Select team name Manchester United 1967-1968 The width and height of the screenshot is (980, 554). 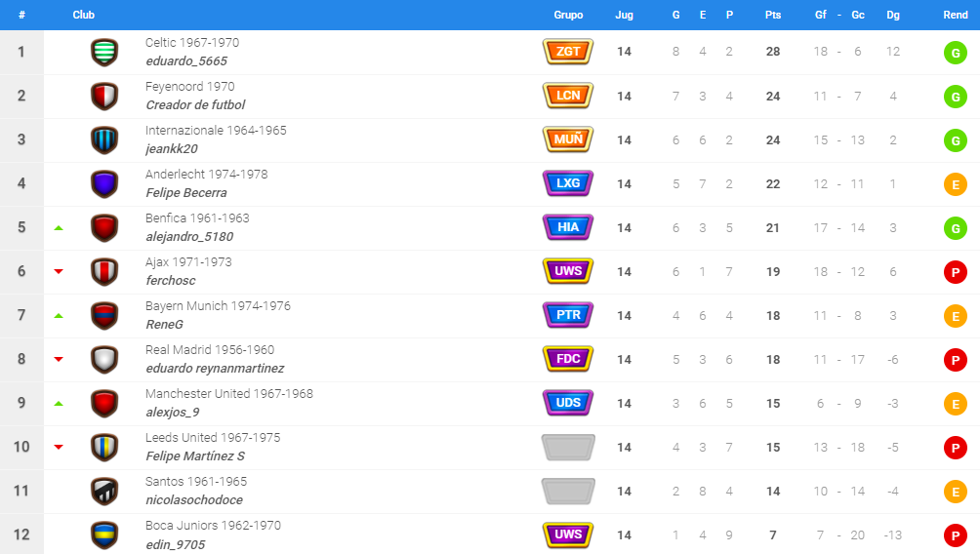(229, 393)
